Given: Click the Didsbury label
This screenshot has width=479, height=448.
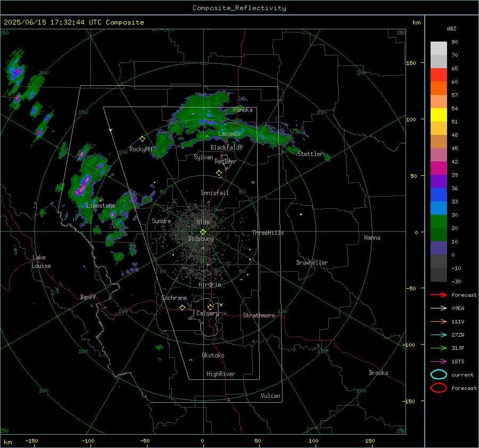Looking at the screenshot, I should tap(201, 239).
